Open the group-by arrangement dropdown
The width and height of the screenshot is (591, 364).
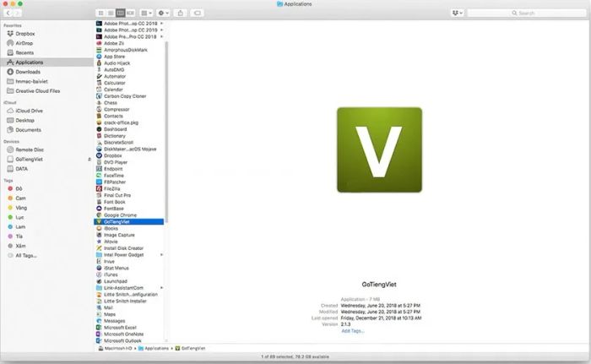point(146,13)
